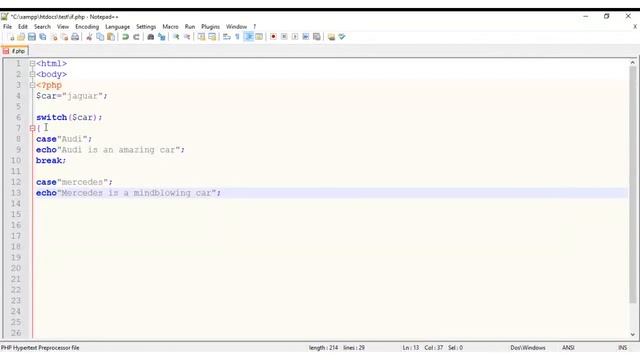Image resolution: width=640 pixels, height=360 pixels.
Task: Collapse the body fold on line 2
Action: point(32,74)
